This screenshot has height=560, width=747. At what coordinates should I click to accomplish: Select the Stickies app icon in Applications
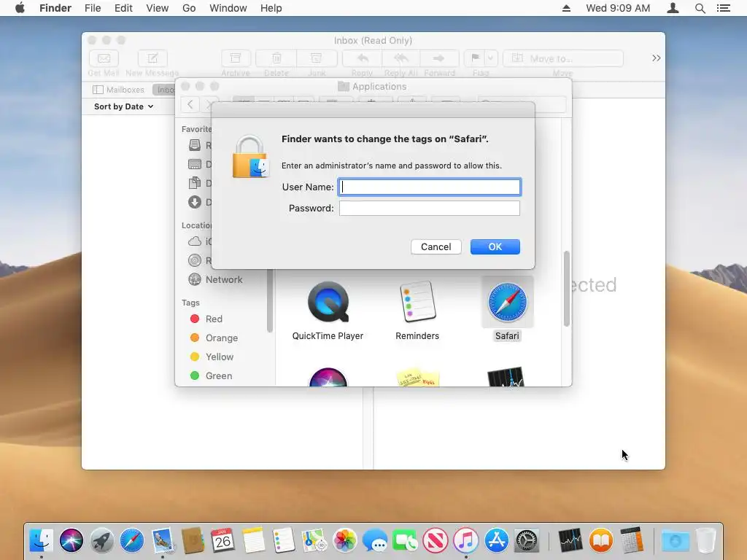(x=418, y=377)
